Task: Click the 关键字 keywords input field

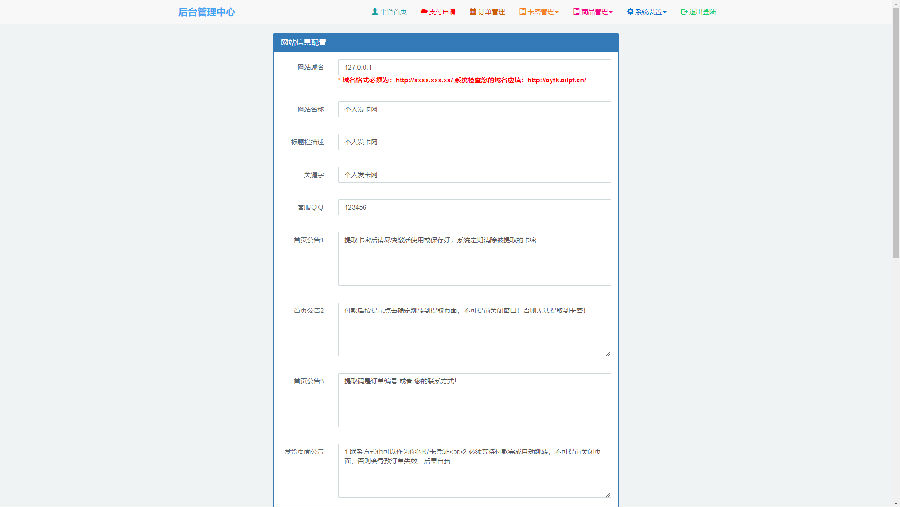Action: [x=475, y=175]
